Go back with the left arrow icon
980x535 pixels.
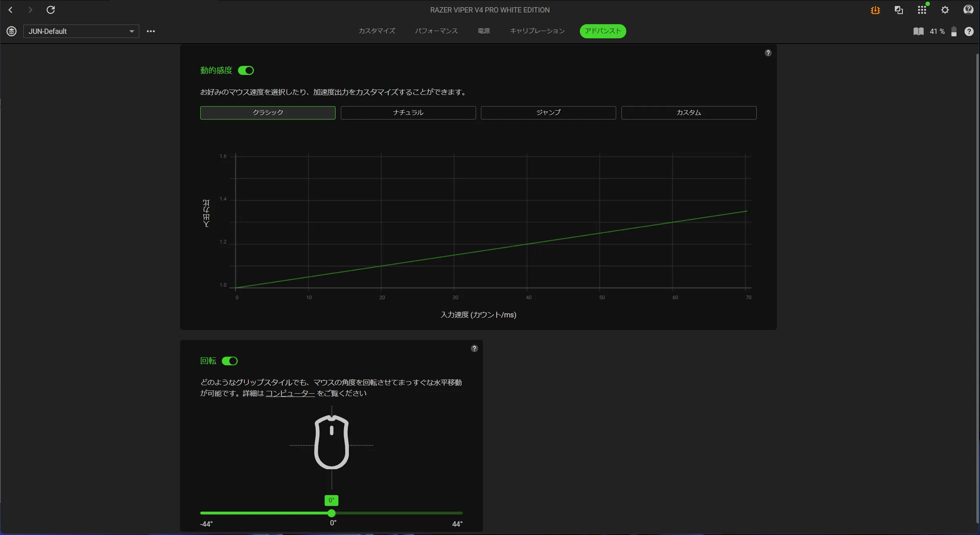(x=11, y=10)
